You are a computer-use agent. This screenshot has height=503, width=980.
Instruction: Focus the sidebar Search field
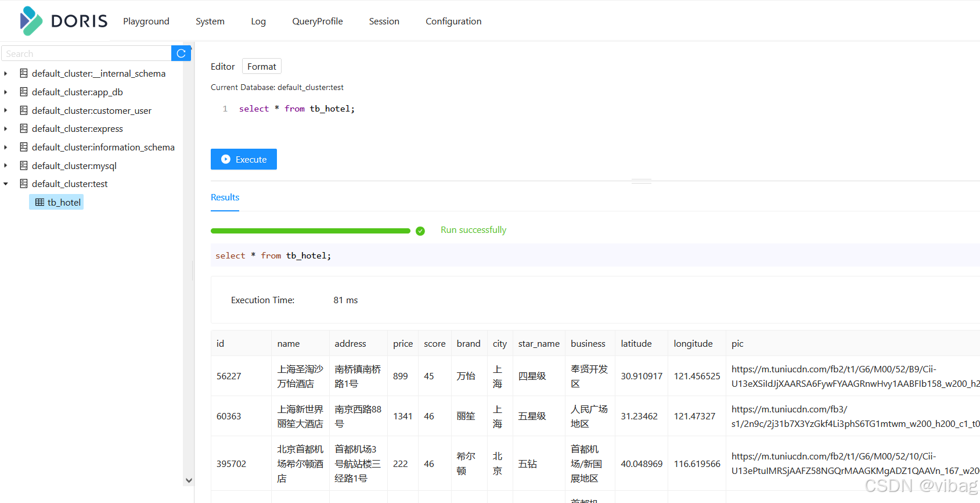pyautogui.click(x=86, y=53)
